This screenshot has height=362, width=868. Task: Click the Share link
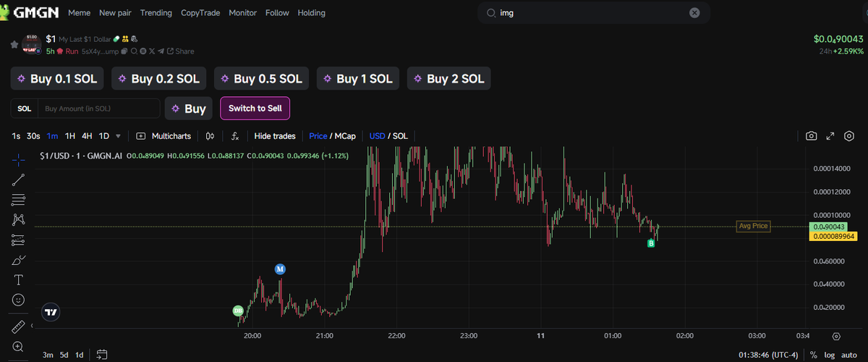pyautogui.click(x=181, y=51)
